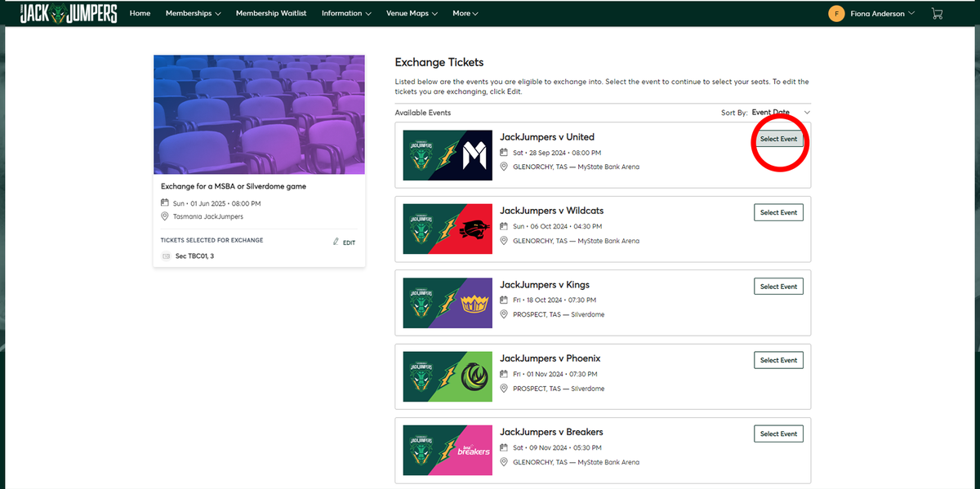The image size is (980, 489).
Task: Click the pencil edit icon
Action: (x=336, y=242)
